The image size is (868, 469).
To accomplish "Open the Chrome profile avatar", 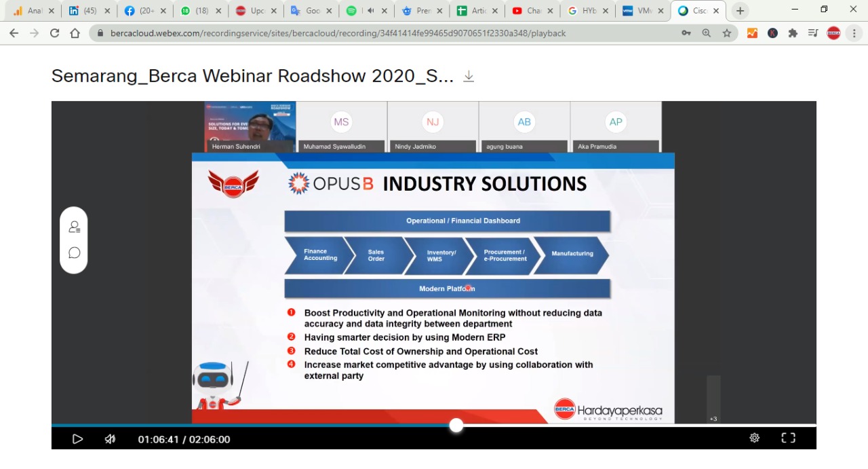I will click(833, 33).
